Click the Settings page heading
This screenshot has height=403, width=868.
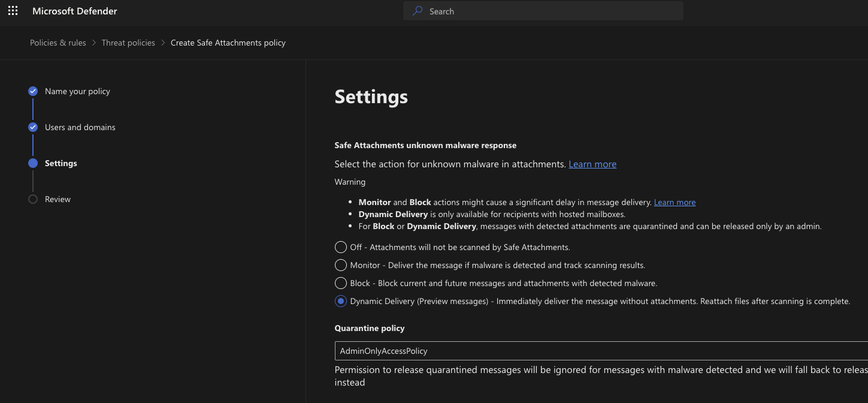coord(371,97)
